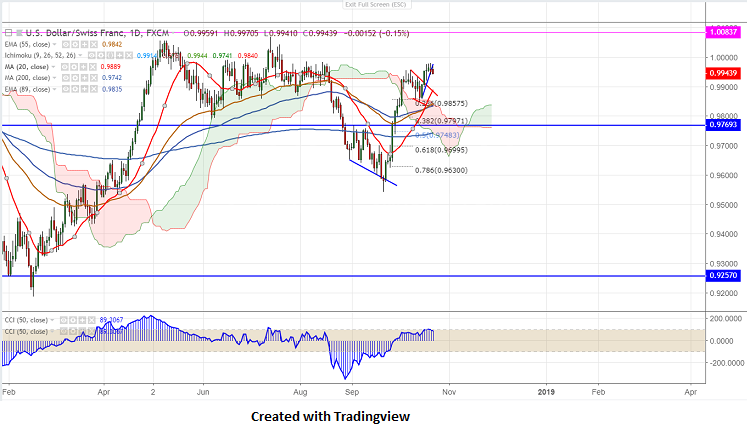Click the Nov label on the time axis
The height and width of the screenshot is (429, 747).
(449, 392)
